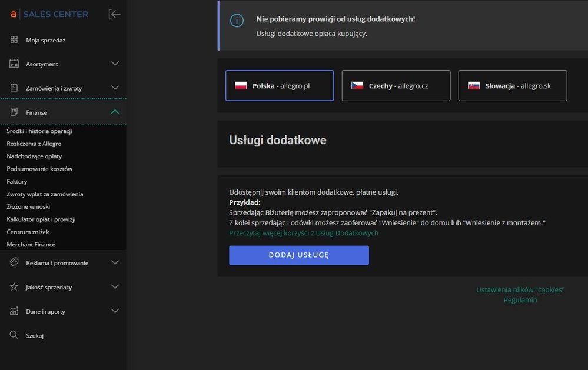Select the Słowacja allegro.sk marketplace

click(x=513, y=86)
